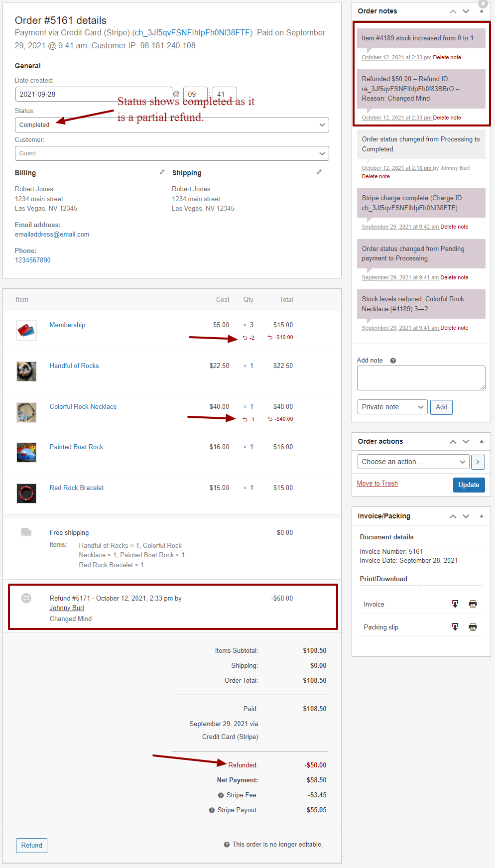495x868 pixels.
Task: Open the Red Rock Bracelet link
Action: tap(77, 488)
